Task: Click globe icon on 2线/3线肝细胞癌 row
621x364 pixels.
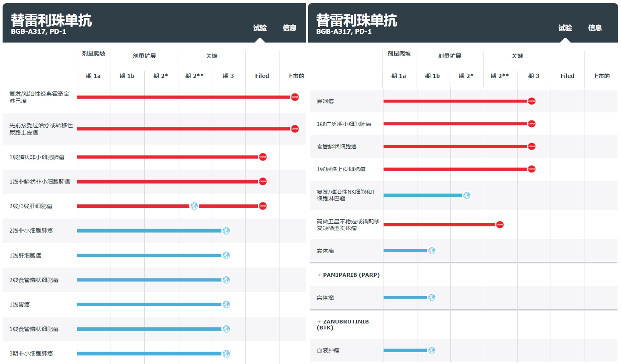Action: pyautogui.click(x=194, y=206)
